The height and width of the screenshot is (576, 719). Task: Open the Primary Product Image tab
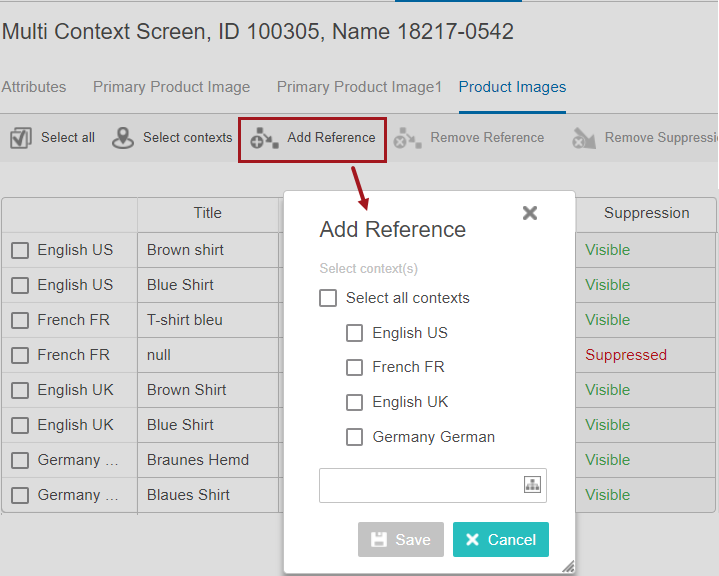[171, 87]
